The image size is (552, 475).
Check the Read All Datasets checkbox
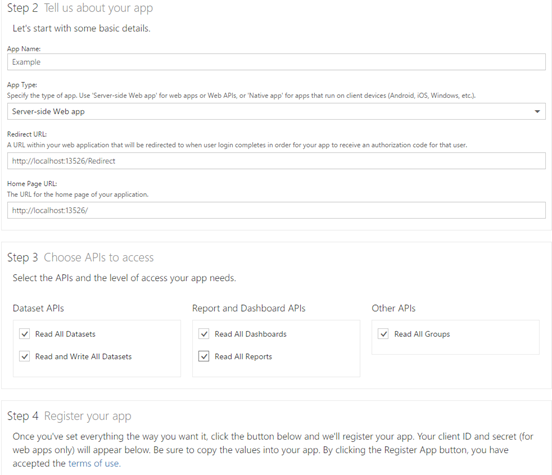tap(25, 334)
